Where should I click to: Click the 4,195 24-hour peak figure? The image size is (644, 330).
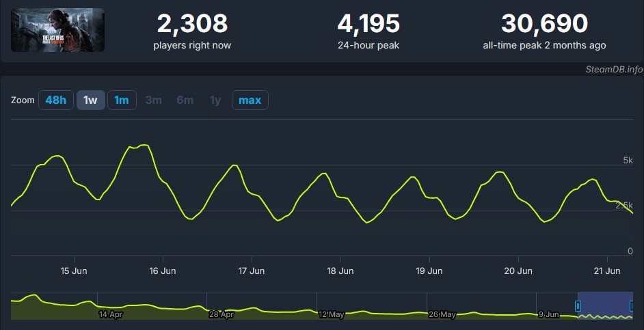(368, 24)
